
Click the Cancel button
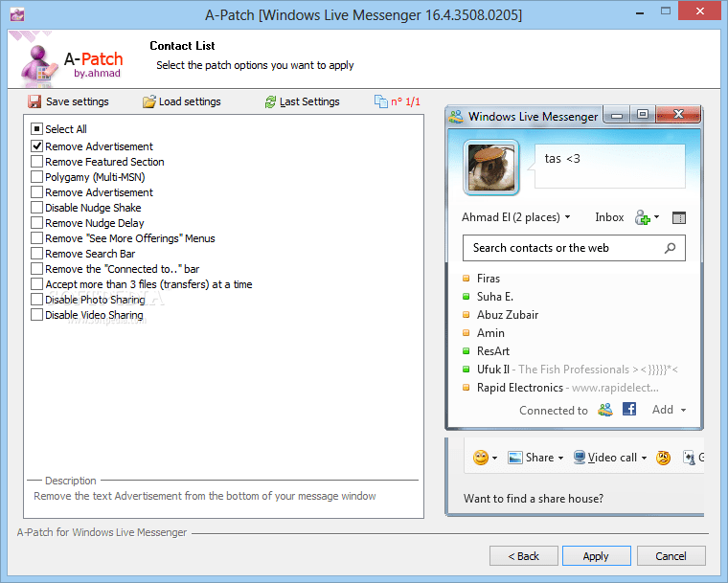point(671,555)
